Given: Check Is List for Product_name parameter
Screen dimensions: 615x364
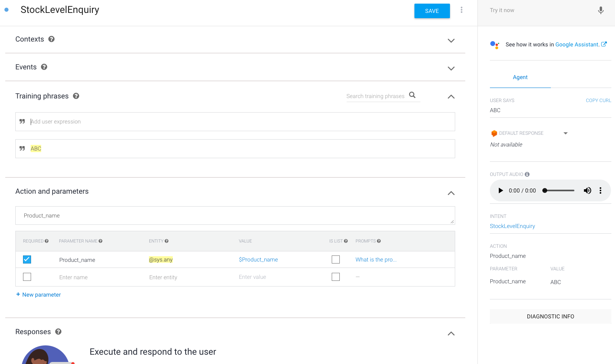Looking at the screenshot, I should (x=336, y=259).
